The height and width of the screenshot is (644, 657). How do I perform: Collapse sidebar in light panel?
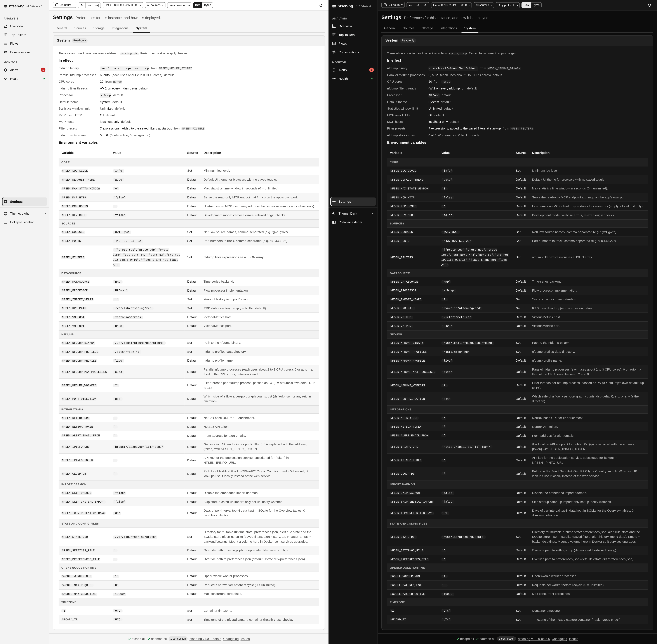pos(24,222)
